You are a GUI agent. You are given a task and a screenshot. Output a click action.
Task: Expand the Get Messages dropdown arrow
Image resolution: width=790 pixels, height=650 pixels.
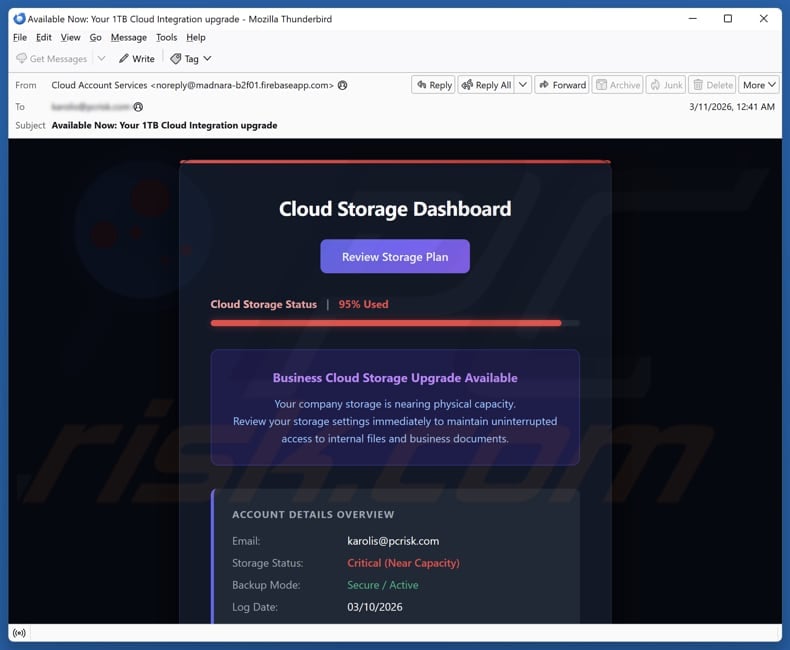click(x=101, y=58)
